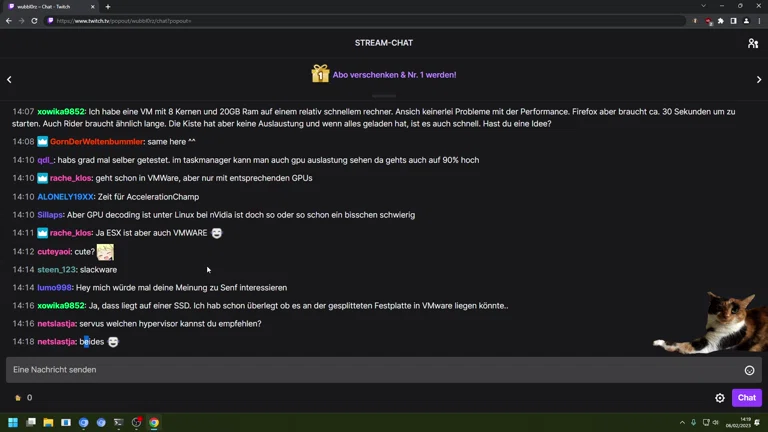Go to previous banner with left chevron
768x432 pixels.
9,79
